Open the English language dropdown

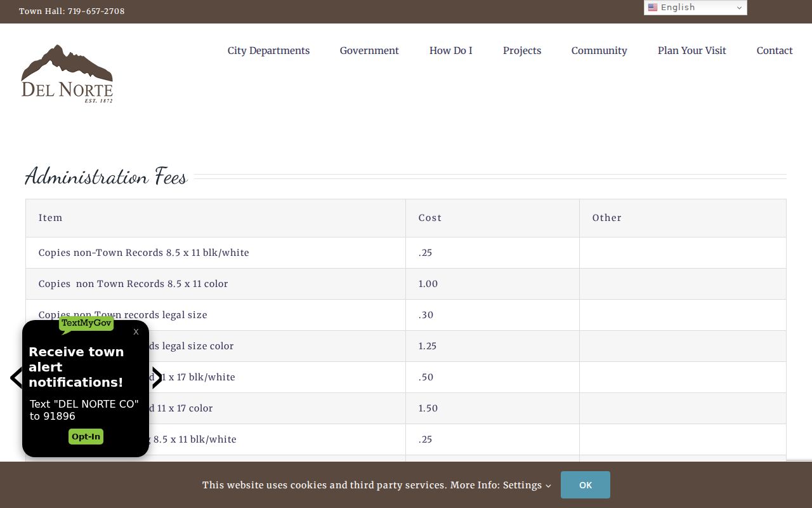(x=695, y=8)
